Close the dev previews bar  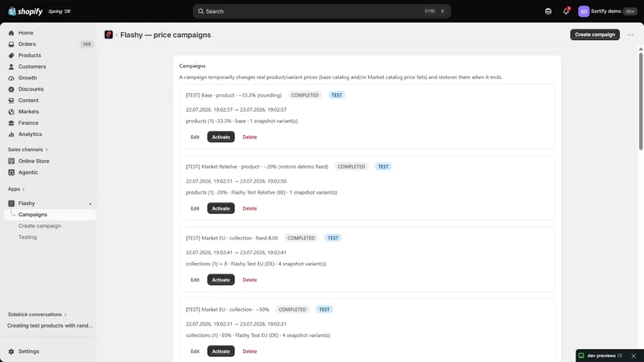634,356
